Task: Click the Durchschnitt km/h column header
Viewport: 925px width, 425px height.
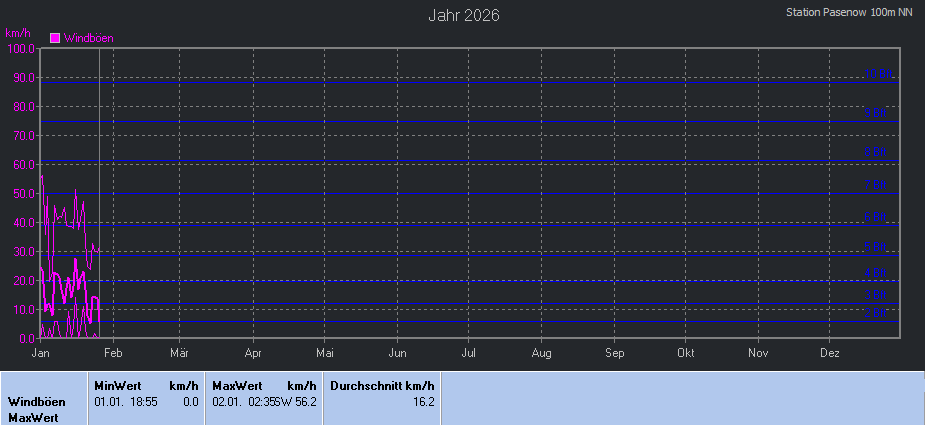Action: tap(382, 385)
